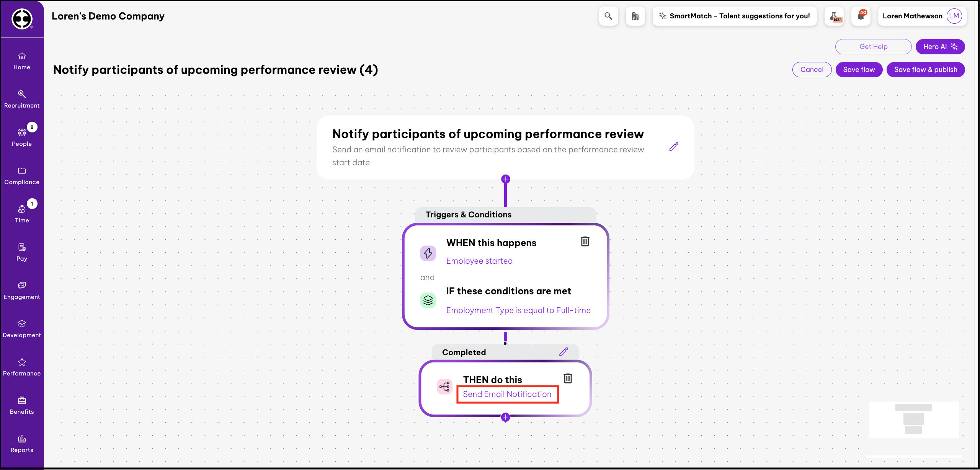The image size is (980, 470).
Task: Click Employee started trigger link
Action: [x=479, y=261]
